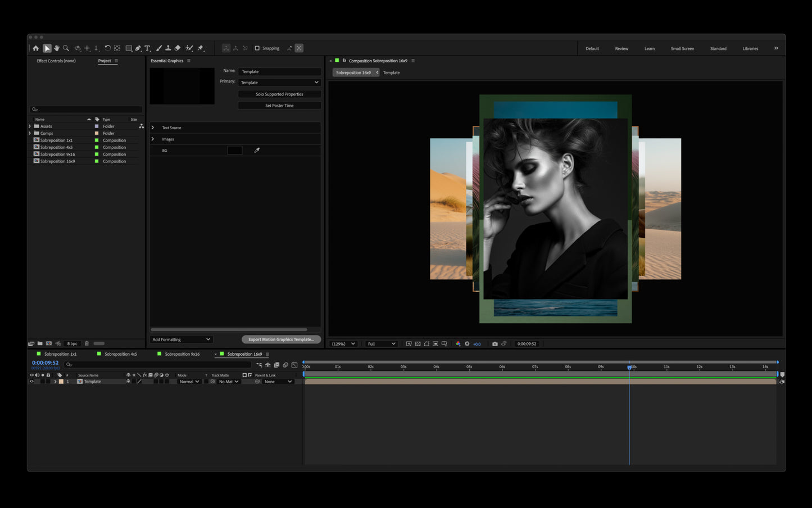
Task: Expand the Assets folder
Action: (x=30, y=126)
